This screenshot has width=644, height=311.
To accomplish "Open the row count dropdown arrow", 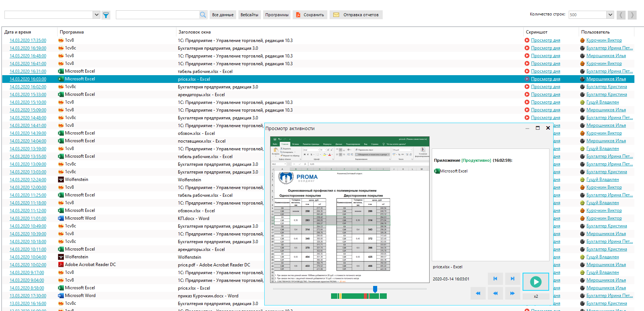I will 610,15.
